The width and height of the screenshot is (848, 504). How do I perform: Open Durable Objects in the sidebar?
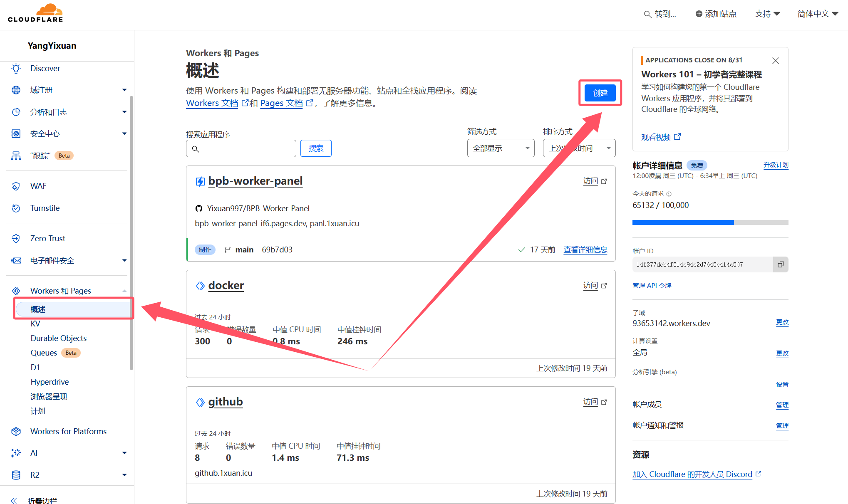(x=59, y=338)
